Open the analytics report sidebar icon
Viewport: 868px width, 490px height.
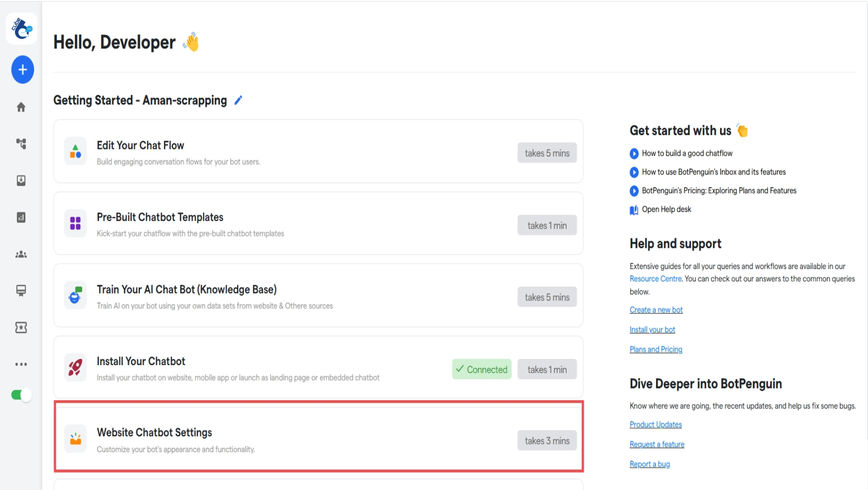click(x=21, y=218)
